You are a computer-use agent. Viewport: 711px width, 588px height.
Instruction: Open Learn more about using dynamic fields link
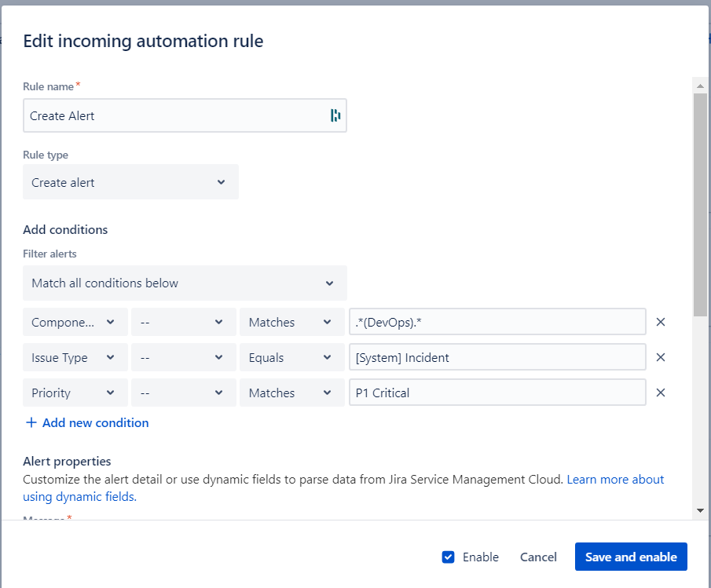615,480
